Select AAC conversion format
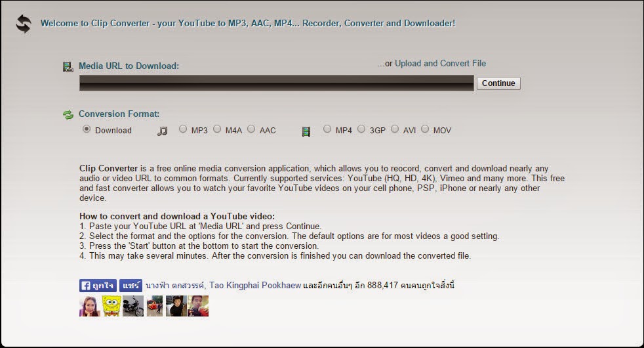Screen dimensions: 644x348 pyautogui.click(x=251, y=129)
